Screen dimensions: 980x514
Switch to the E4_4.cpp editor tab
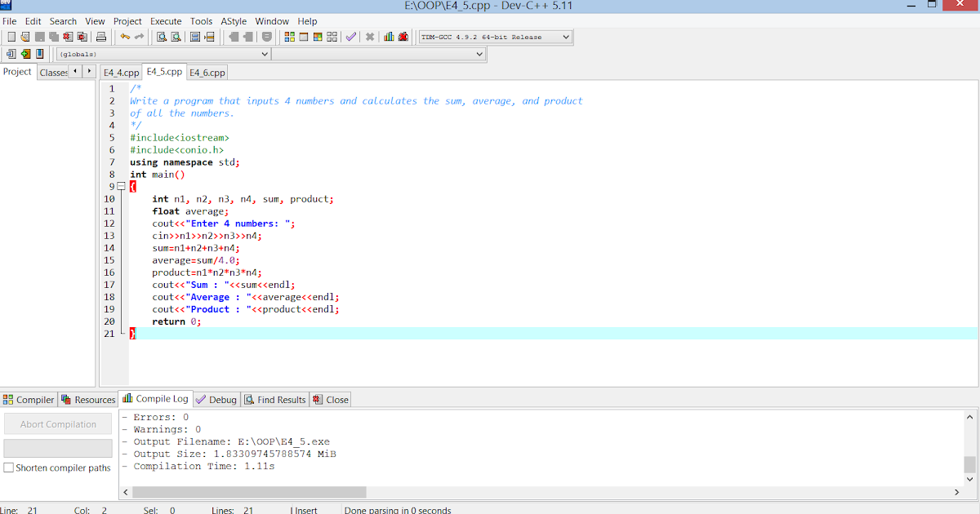click(x=121, y=73)
